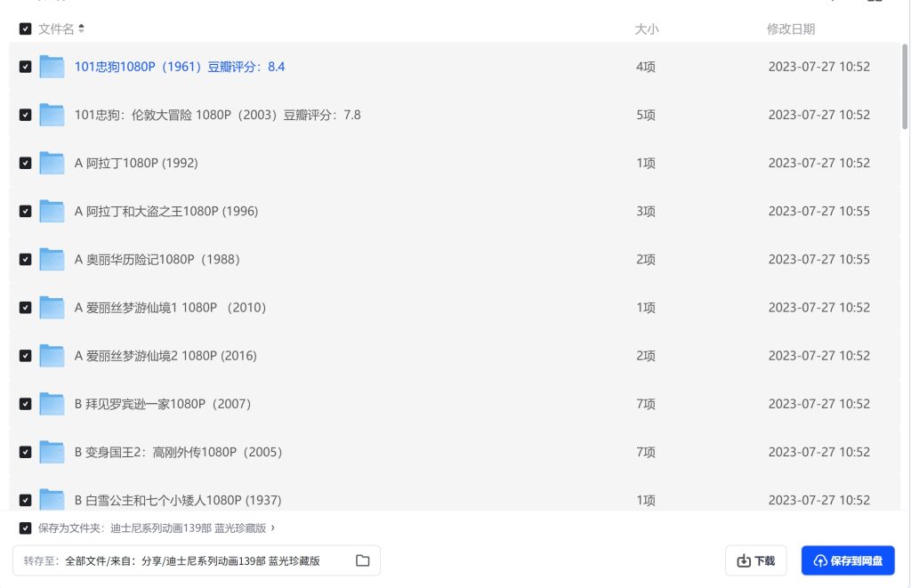Open B 拜见罗宾逊一家1080P（2007）name
The width and height of the screenshot is (911, 588).
coord(163,405)
